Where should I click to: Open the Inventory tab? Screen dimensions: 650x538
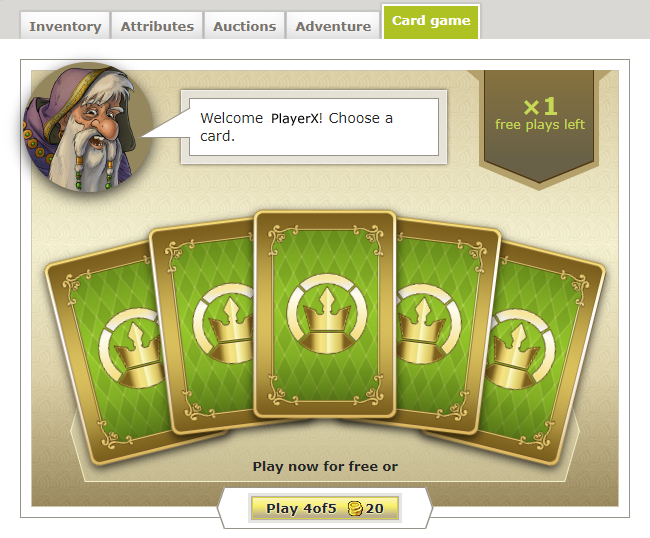tap(65, 26)
